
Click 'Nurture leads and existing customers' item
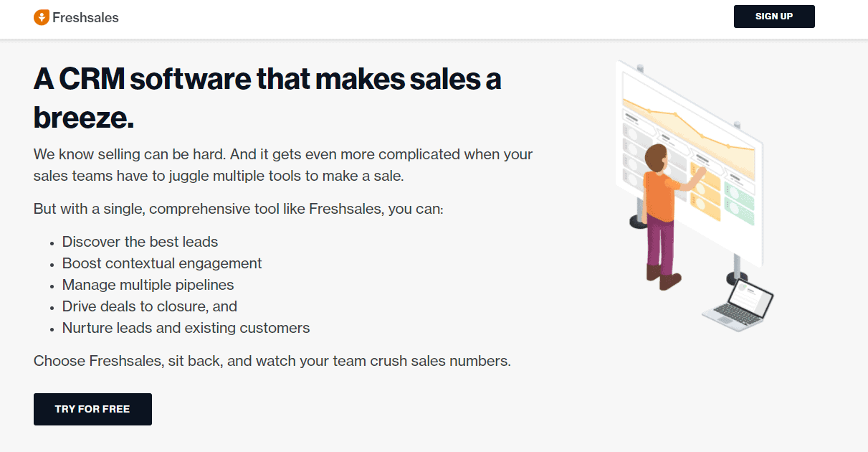185,328
